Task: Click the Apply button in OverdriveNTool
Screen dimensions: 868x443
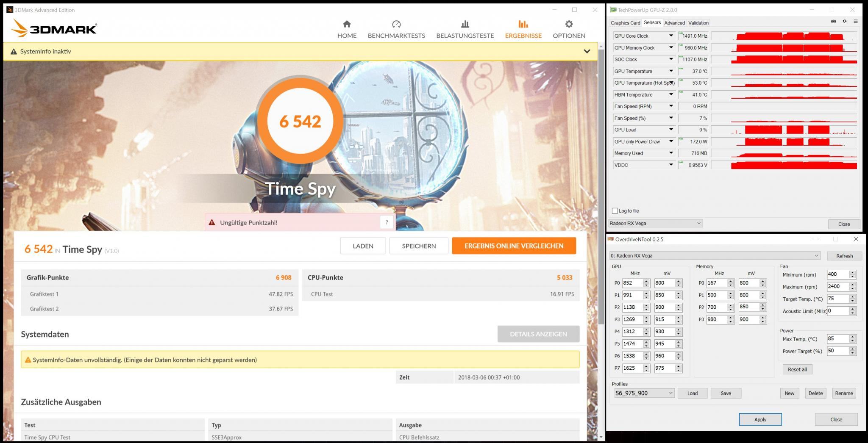Action: (760, 419)
